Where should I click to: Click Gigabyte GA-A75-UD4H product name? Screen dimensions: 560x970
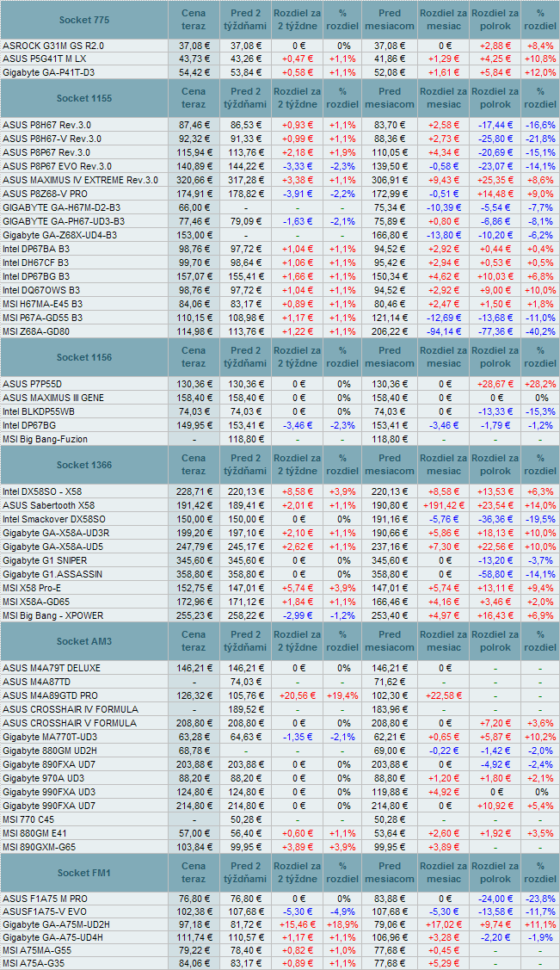54,939
